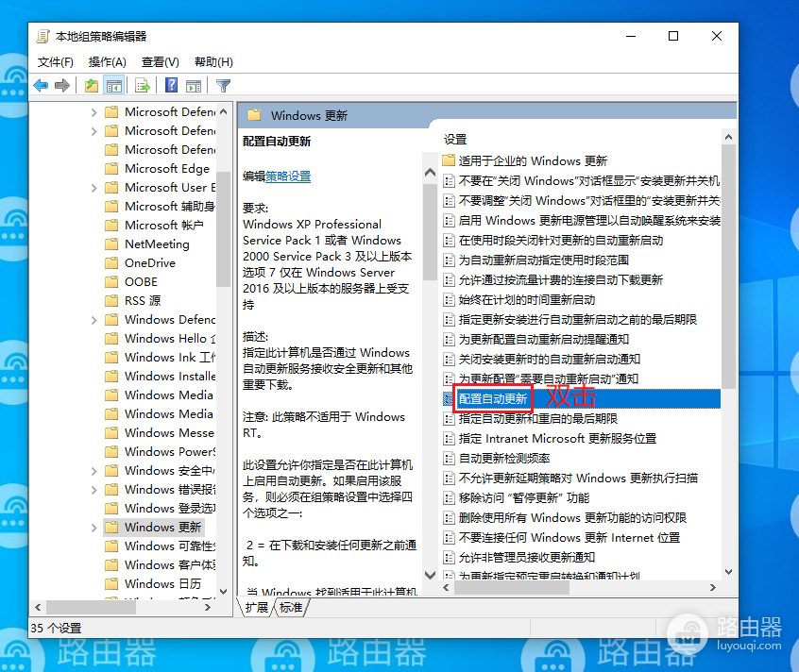
Task: Select Windows Hello in the tree
Action: 170,339
